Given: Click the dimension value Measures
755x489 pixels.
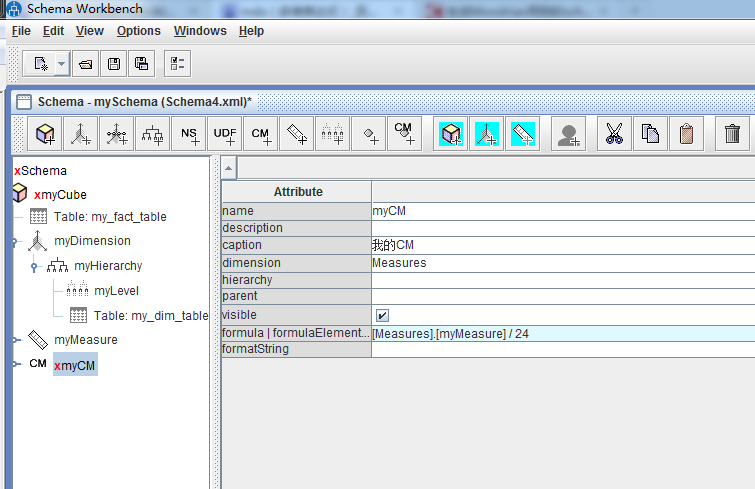Looking at the screenshot, I should pyautogui.click(x=563, y=263).
